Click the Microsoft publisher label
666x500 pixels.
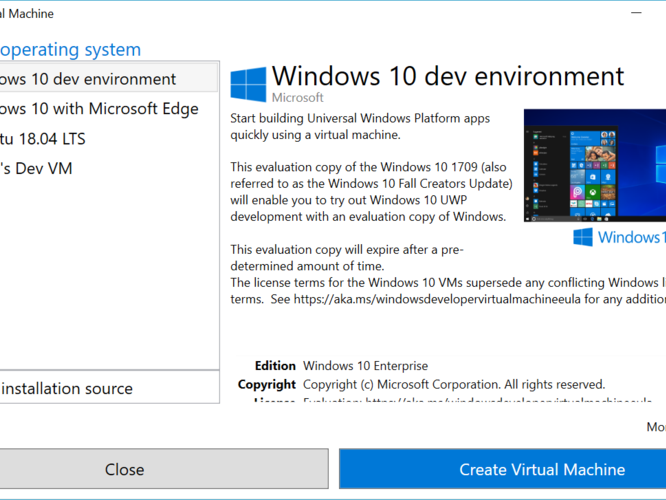click(297, 98)
